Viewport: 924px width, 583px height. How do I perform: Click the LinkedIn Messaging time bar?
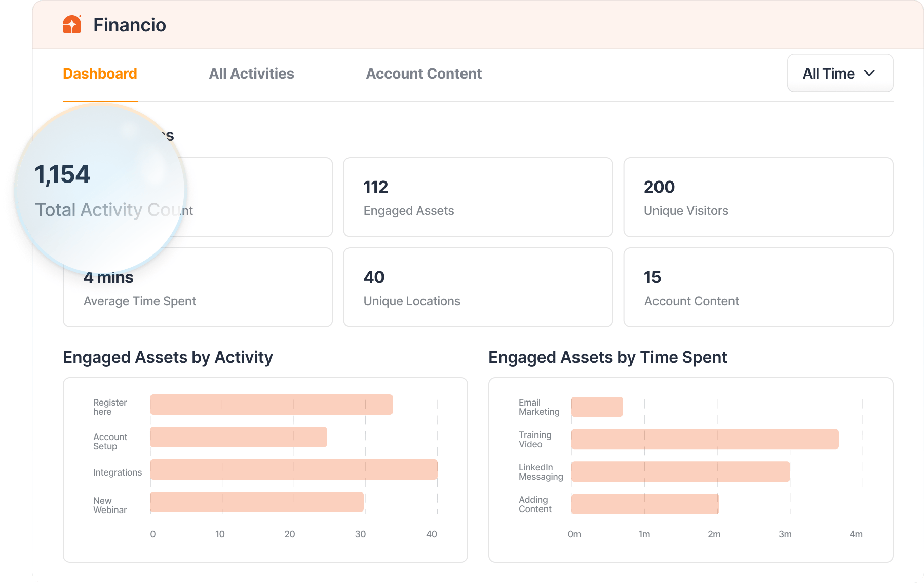pos(680,471)
